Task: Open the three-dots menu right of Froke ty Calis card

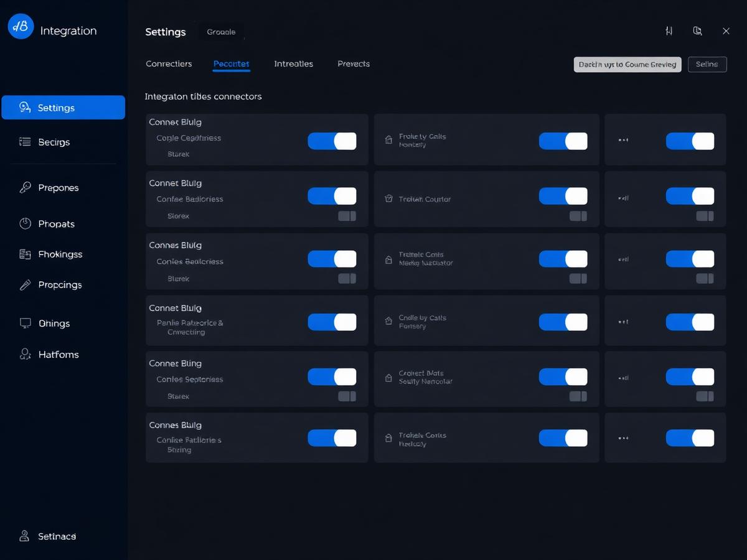Action: click(623, 140)
